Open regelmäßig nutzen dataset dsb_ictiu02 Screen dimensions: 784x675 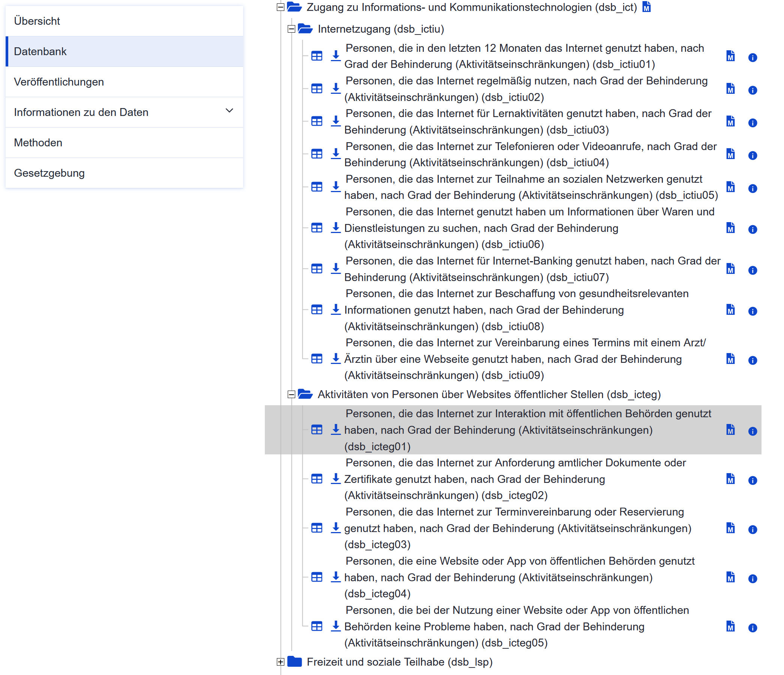(x=526, y=89)
